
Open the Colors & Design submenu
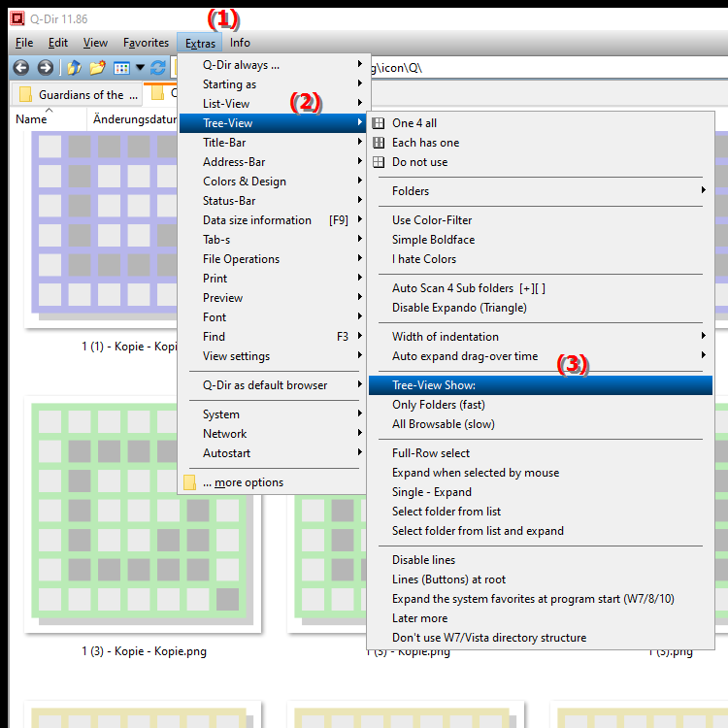click(x=245, y=182)
